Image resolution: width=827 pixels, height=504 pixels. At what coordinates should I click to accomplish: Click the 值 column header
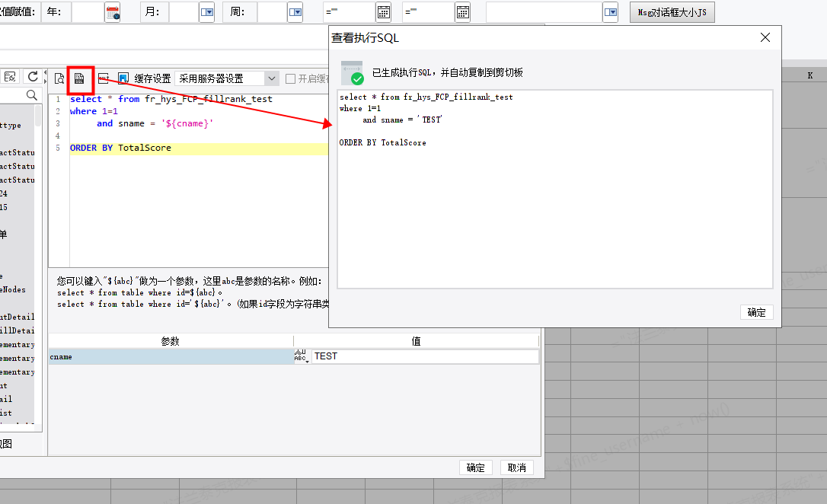pos(416,341)
